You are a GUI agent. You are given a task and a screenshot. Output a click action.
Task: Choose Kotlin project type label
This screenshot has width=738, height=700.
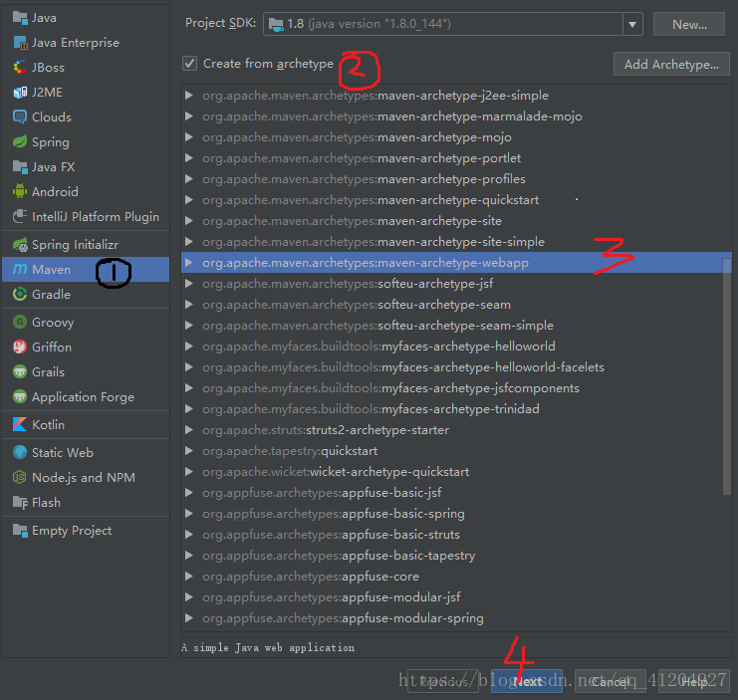pos(48,425)
